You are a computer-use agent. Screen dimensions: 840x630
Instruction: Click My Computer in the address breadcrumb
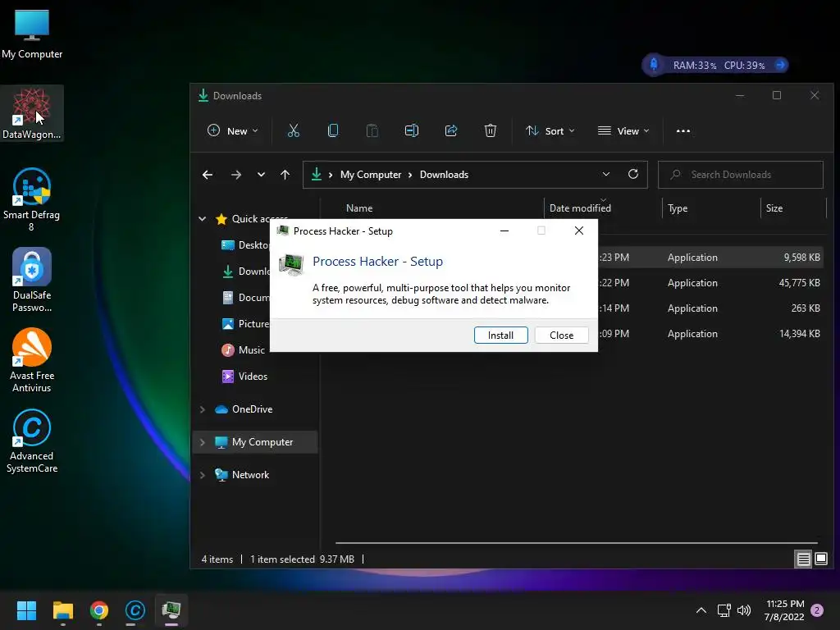(x=371, y=175)
